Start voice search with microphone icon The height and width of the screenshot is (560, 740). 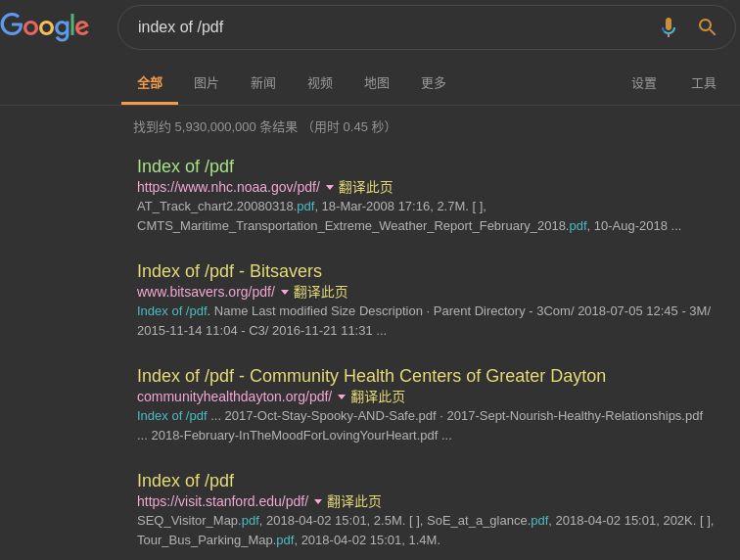coord(669,27)
